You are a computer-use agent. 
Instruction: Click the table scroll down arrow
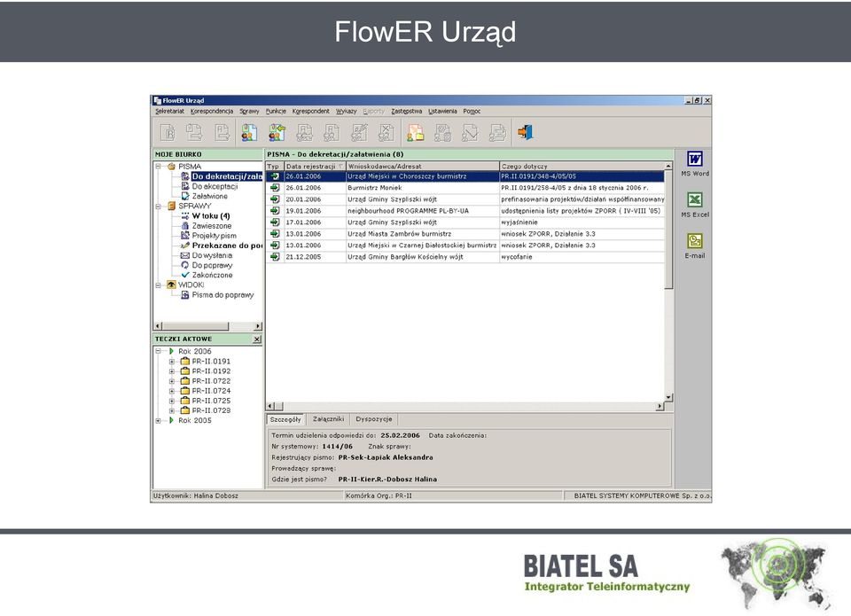[668, 398]
